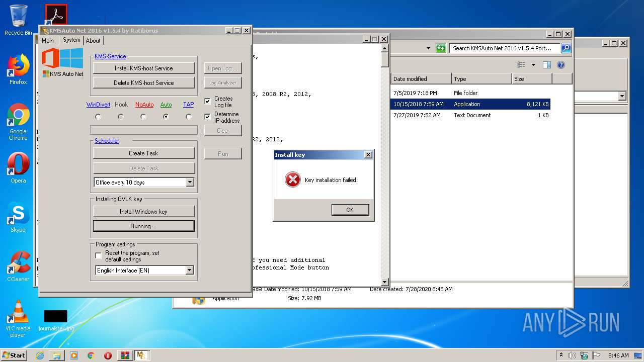
Task: Switch to the System tab
Action: [x=71, y=40]
